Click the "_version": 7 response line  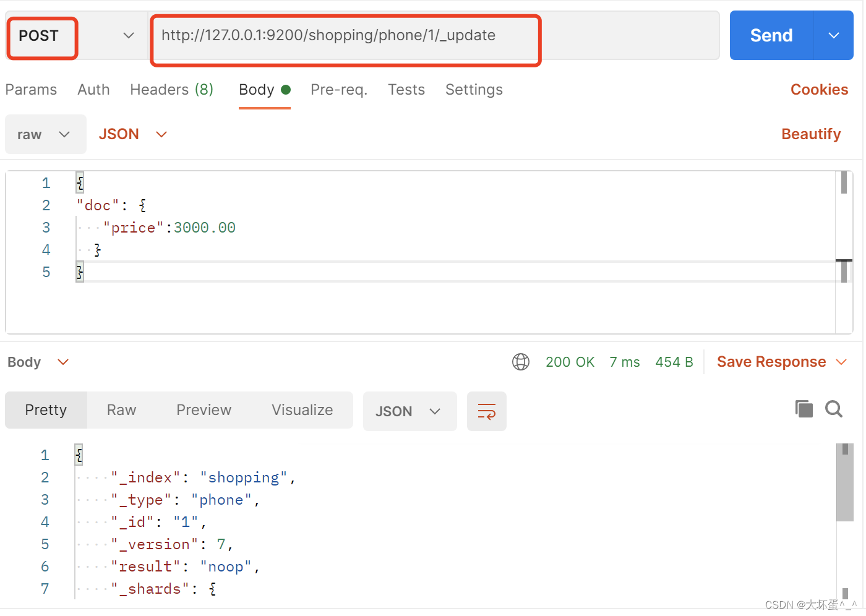click(x=171, y=544)
